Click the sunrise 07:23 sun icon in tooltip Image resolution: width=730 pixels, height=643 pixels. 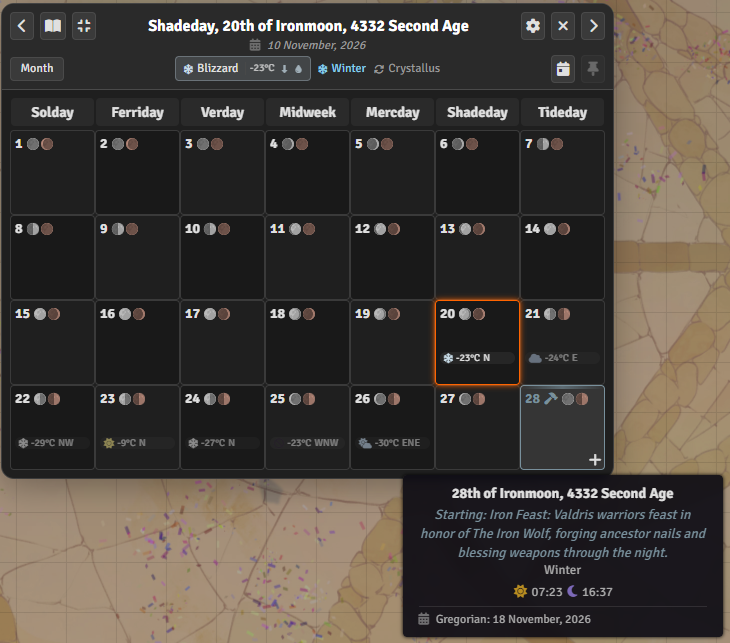point(520,591)
